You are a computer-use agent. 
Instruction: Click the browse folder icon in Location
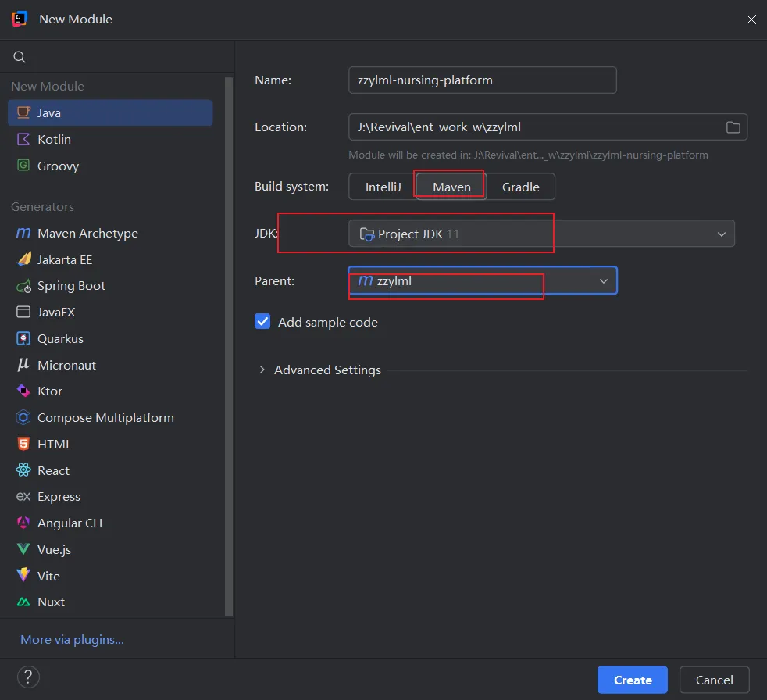[733, 127]
